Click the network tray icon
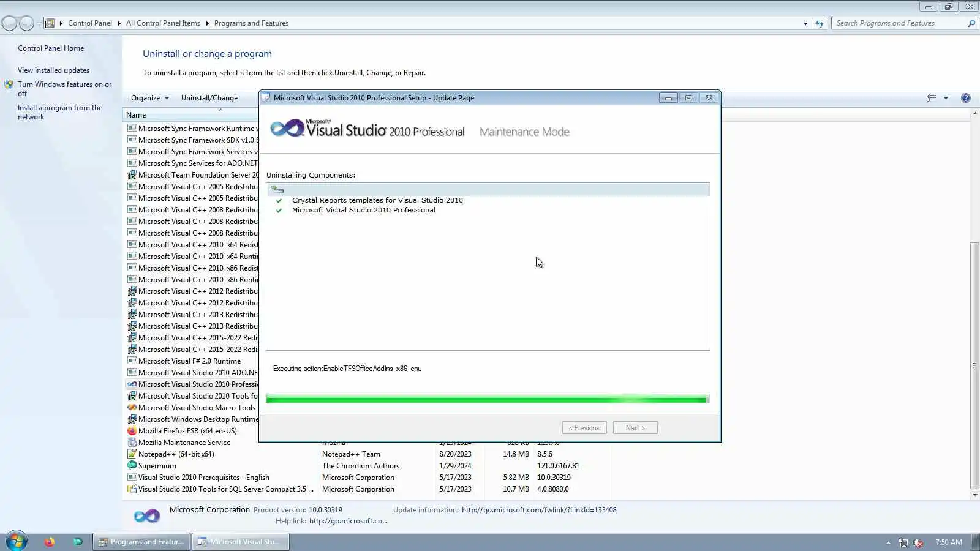 point(903,542)
